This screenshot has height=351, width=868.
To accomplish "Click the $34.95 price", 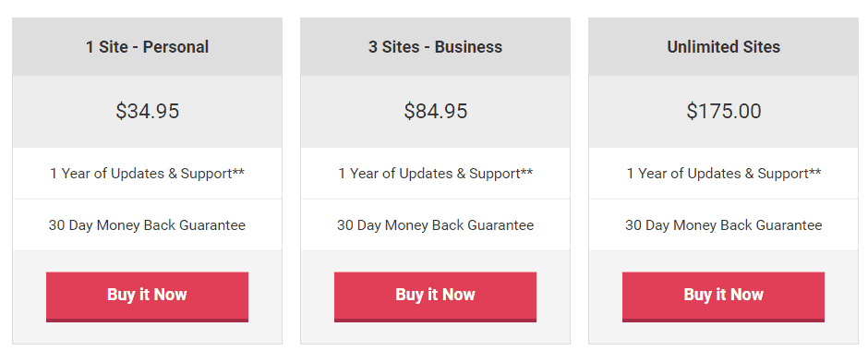I will 147,111.
